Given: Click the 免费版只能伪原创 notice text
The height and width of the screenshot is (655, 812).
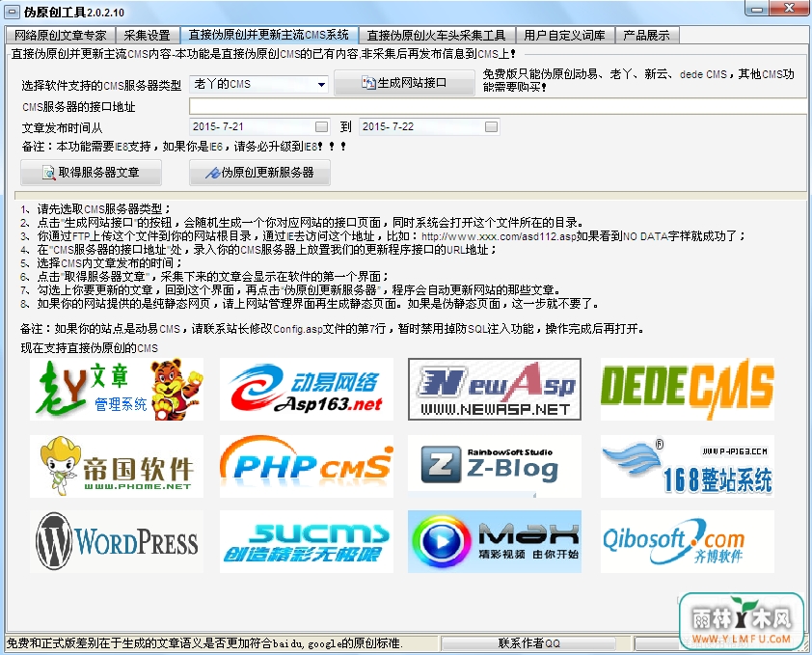Looking at the screenshot, I should (638, 80).
